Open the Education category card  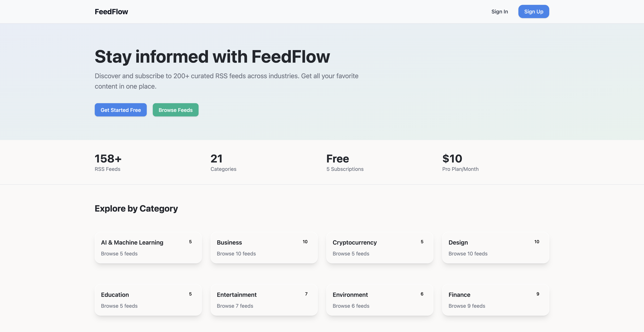point(148,300)
